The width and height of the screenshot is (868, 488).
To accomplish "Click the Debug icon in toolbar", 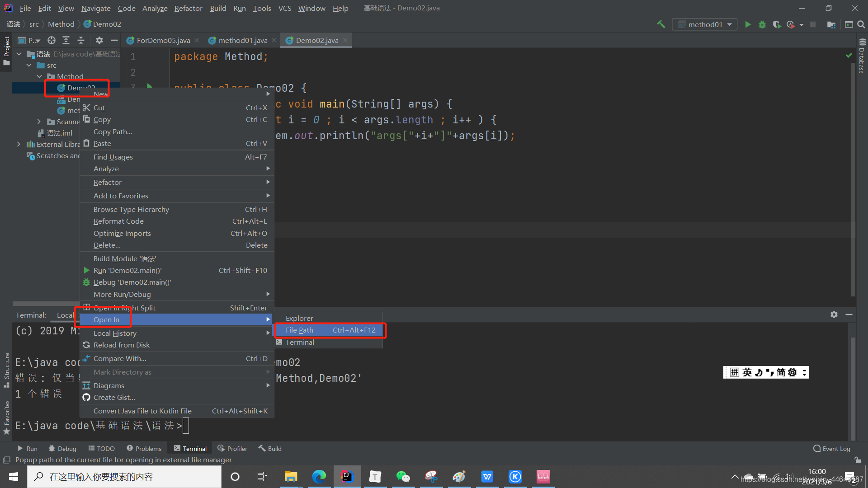I will pos(763,24).
